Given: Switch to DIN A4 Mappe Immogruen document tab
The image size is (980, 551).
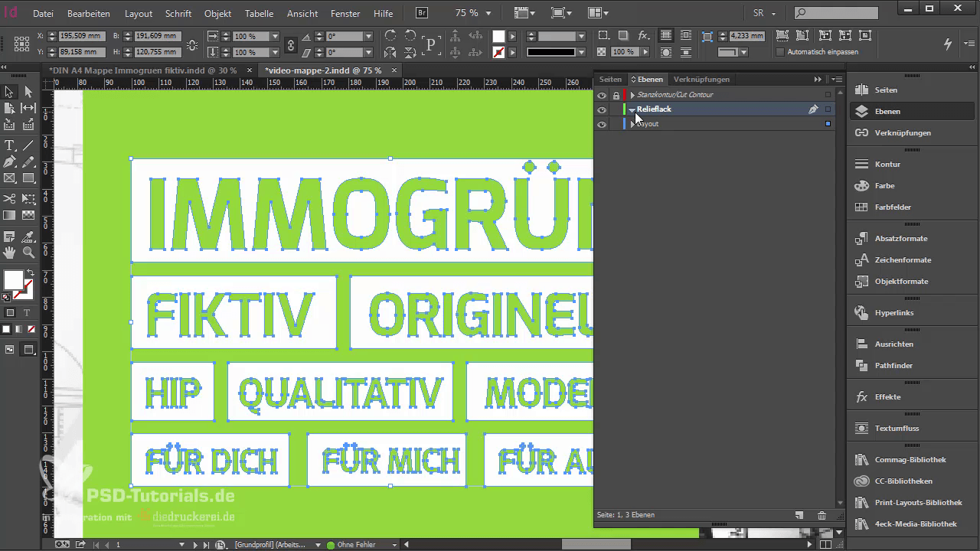Looking at the screenshot, I should (142, 70).
